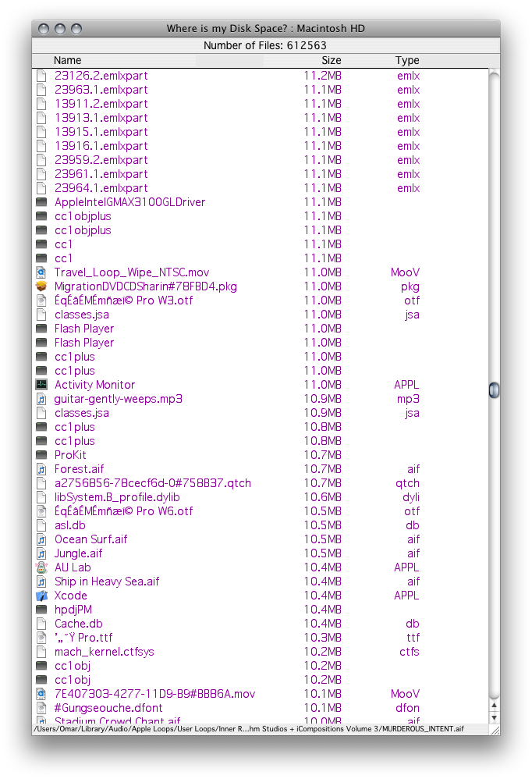The image size is (532, 779).
Task: Click the MooV type of Travel_Loop_Wipe_NTSC.mov
Action: [x=405, y=272]
